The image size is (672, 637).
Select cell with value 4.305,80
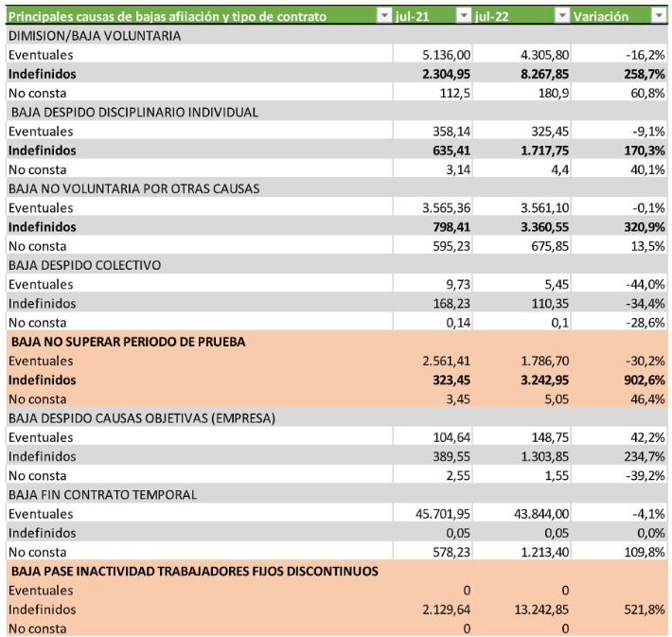coord(522,55)
